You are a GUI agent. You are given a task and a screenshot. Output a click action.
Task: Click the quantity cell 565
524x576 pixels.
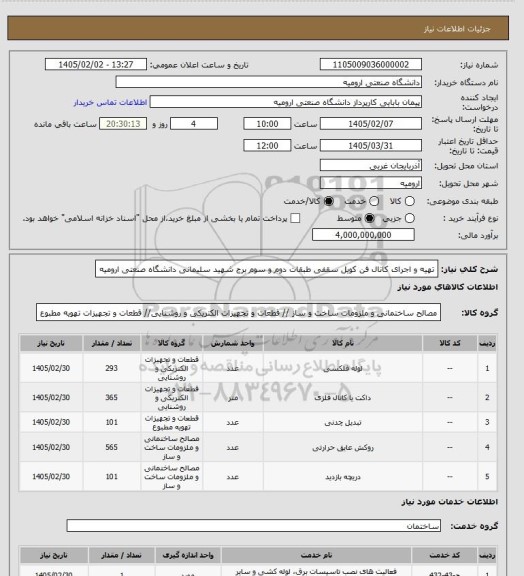(x=112, y=447)
